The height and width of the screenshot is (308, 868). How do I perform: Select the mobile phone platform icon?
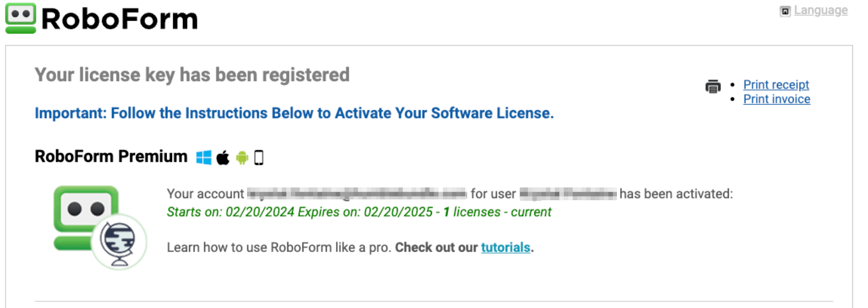[259, 157]
